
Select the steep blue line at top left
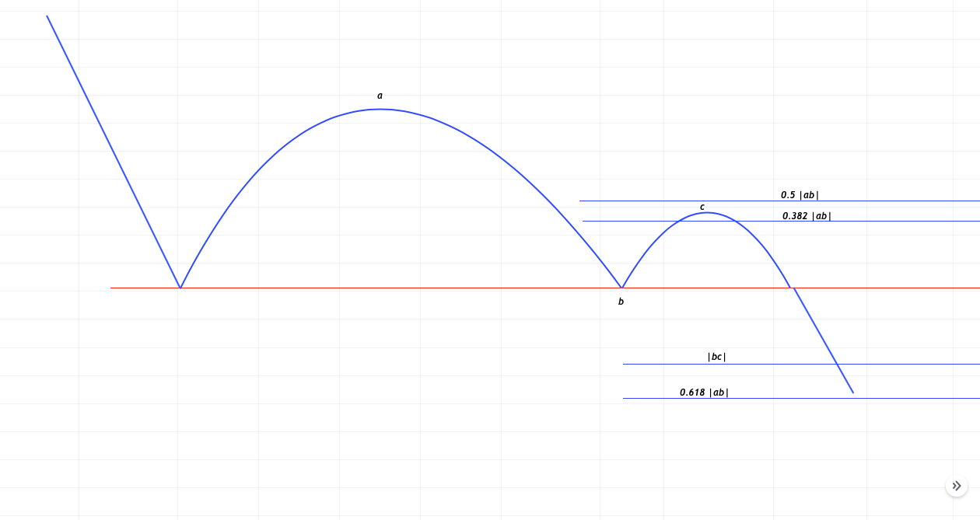113,152
